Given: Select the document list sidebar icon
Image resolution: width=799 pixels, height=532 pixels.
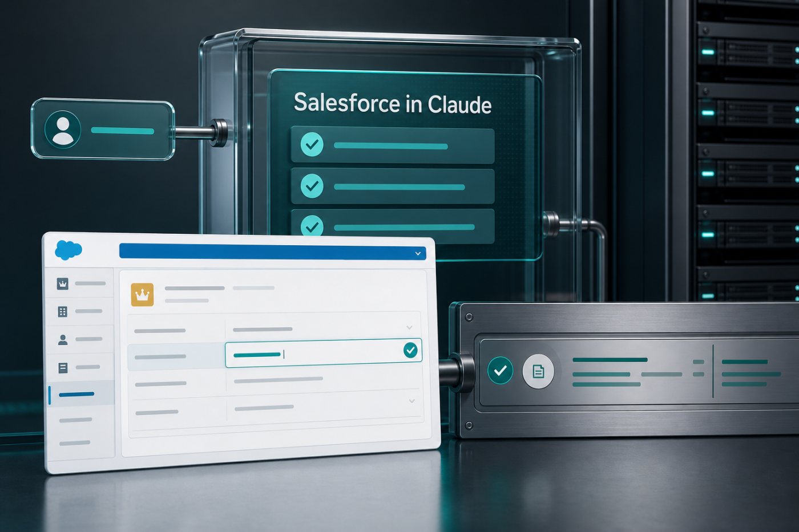Looking at the screenshot, I should (63, 368).
